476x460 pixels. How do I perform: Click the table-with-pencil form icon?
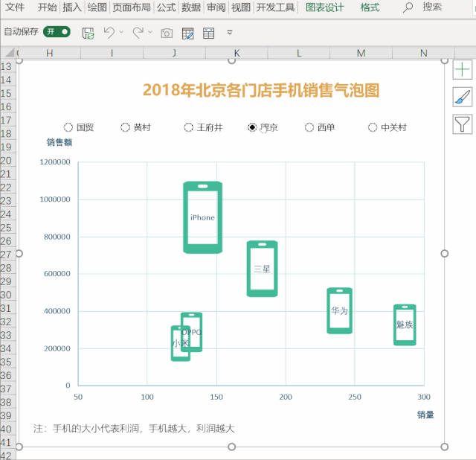[187, 33]
